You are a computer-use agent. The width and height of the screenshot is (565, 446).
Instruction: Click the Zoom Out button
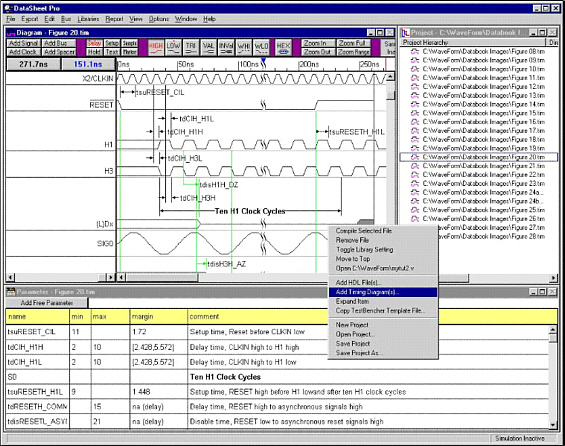coord(319,52)
